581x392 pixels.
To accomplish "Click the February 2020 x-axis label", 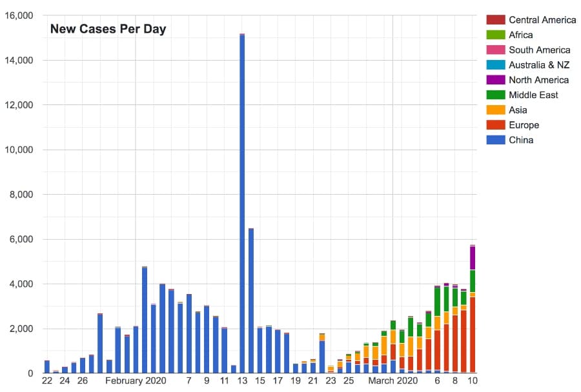I will pos(136,381).
